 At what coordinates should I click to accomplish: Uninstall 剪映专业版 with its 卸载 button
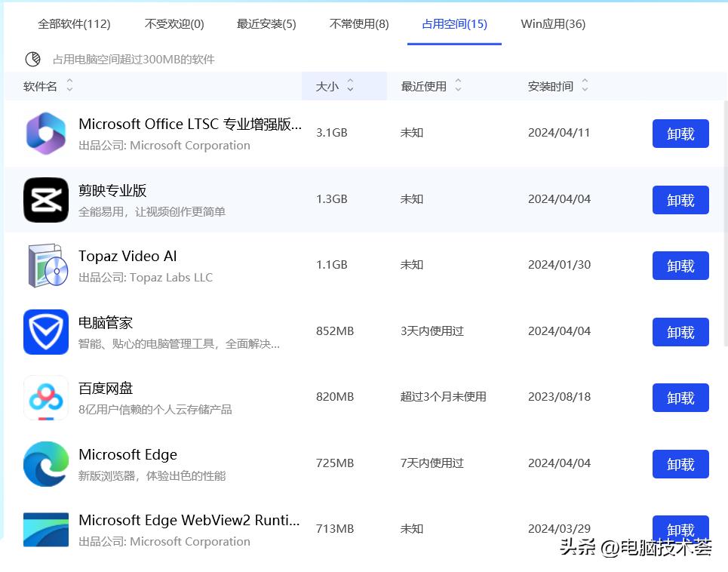tap(680, 200)
